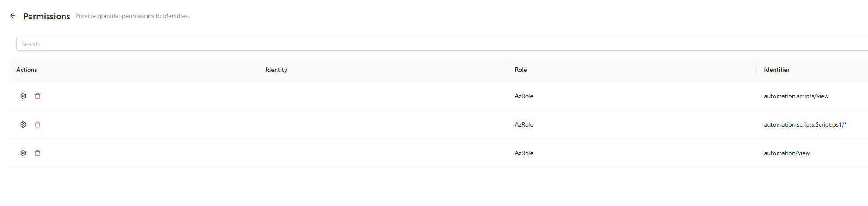Select the AzRole cell in the automation/view row

[x=524, y=153]
